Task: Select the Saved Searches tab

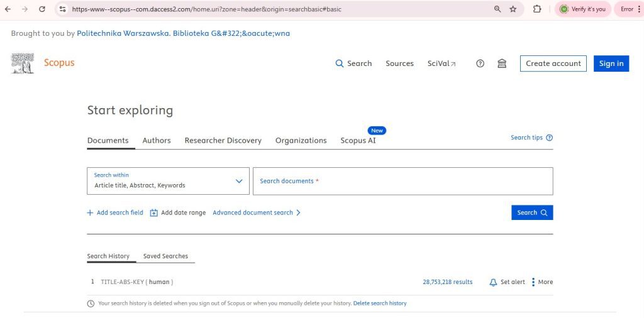Action: 165,256
